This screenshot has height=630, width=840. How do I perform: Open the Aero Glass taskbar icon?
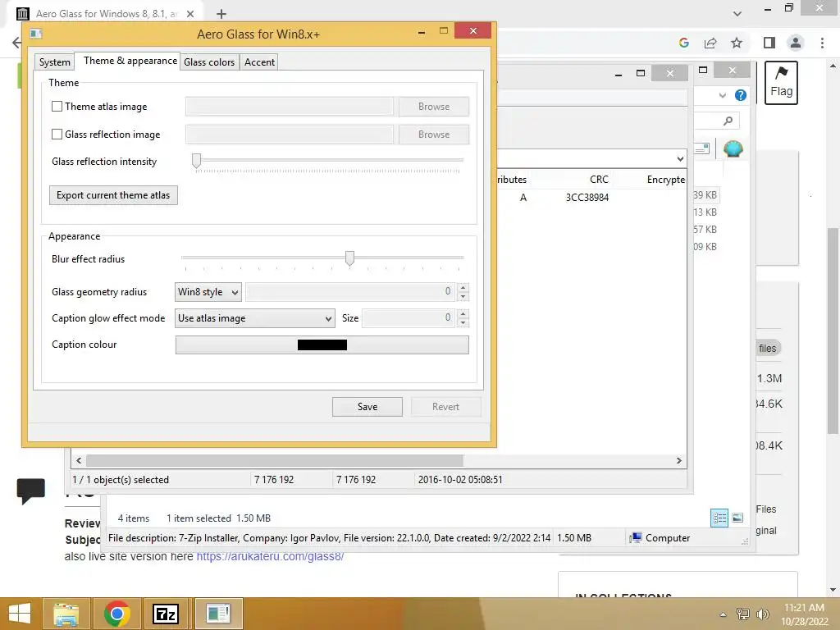tap(217, 614)
